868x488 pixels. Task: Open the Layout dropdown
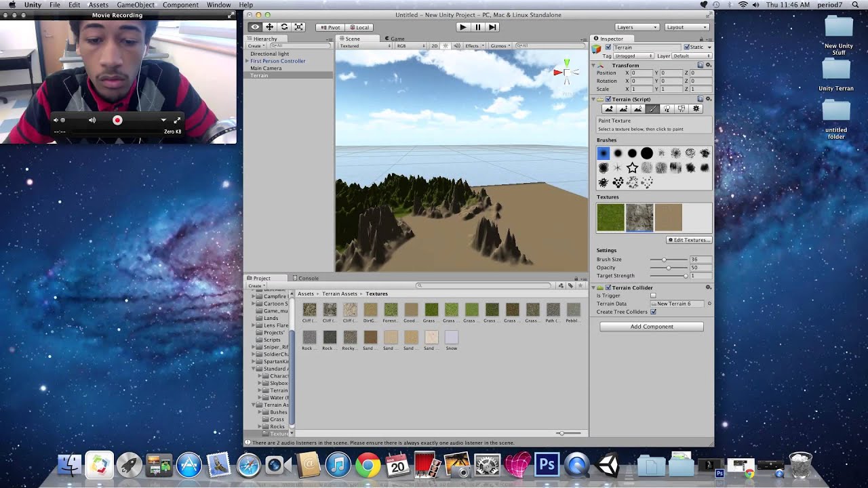click(686, 27)
